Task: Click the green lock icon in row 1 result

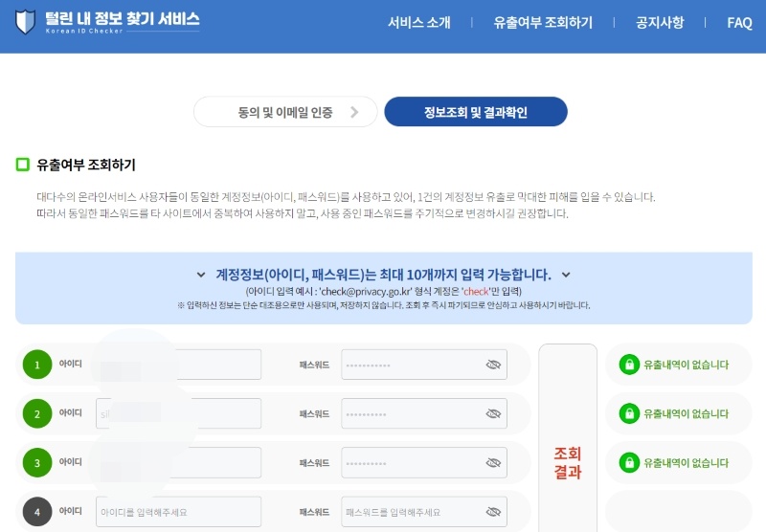Action: [629, 365]
